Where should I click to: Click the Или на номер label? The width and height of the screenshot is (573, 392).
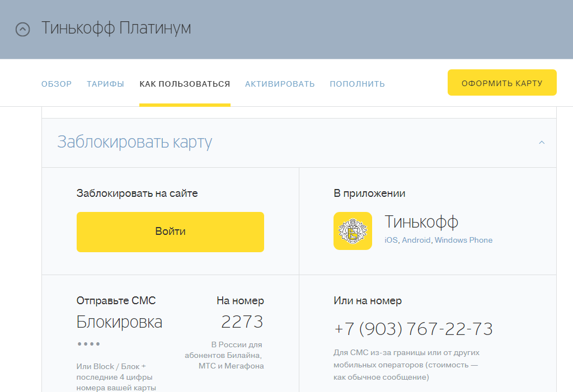pos(368,301)
